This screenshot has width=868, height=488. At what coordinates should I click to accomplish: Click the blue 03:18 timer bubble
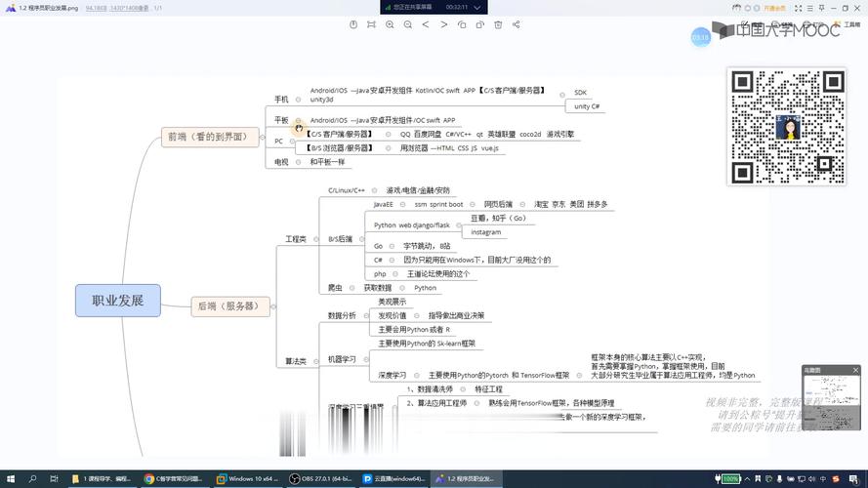[x=701, y=37]
